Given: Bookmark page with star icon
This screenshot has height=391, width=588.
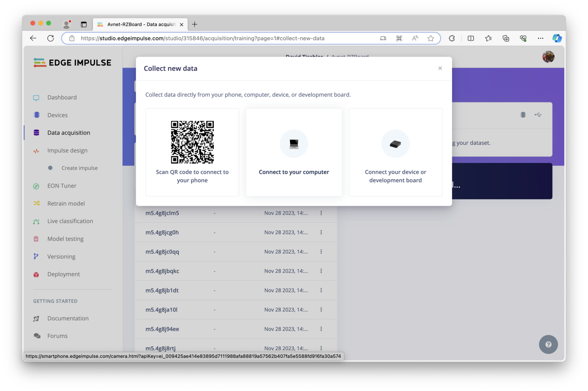Looking at the screenshot, I should tap(431, 38).
